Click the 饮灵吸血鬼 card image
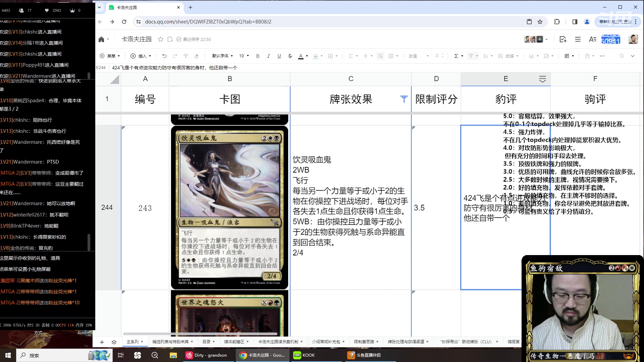 229,207
